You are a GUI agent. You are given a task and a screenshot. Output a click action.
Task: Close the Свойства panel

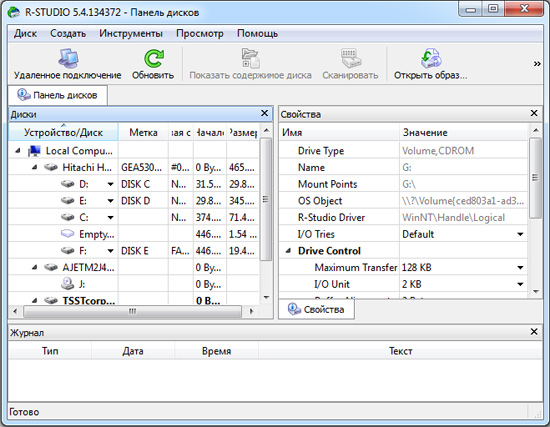[534, 113]
